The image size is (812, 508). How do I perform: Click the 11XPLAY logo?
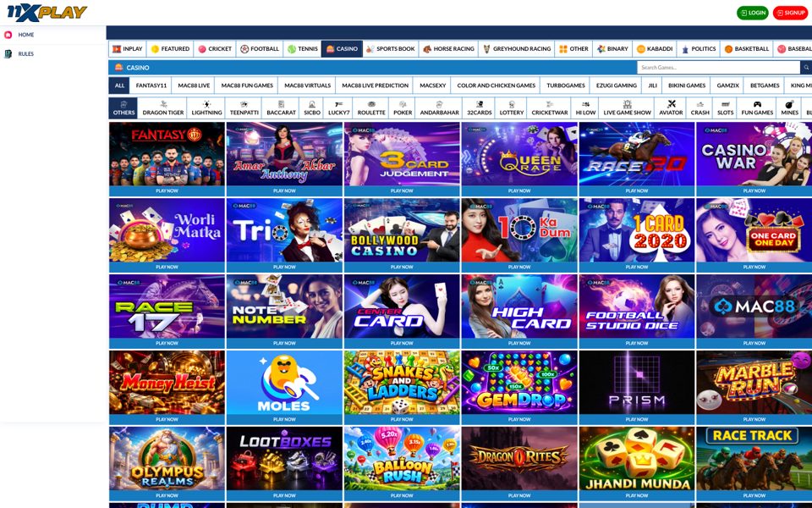pyautogui.click(x=47, y=13)
